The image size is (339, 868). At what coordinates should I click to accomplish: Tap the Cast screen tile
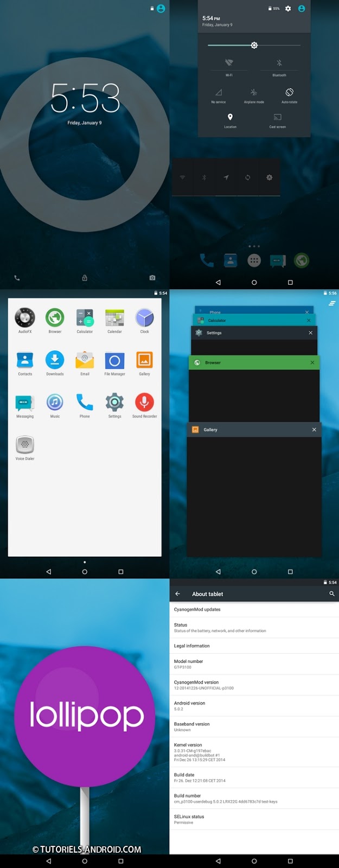(x=278, y=120)
